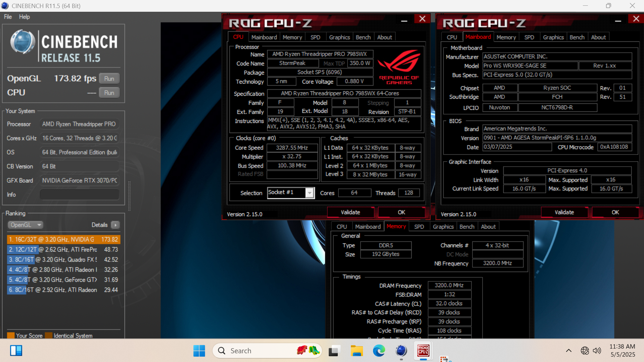
Task: Show hidden system tray icons
Action: 568,351
